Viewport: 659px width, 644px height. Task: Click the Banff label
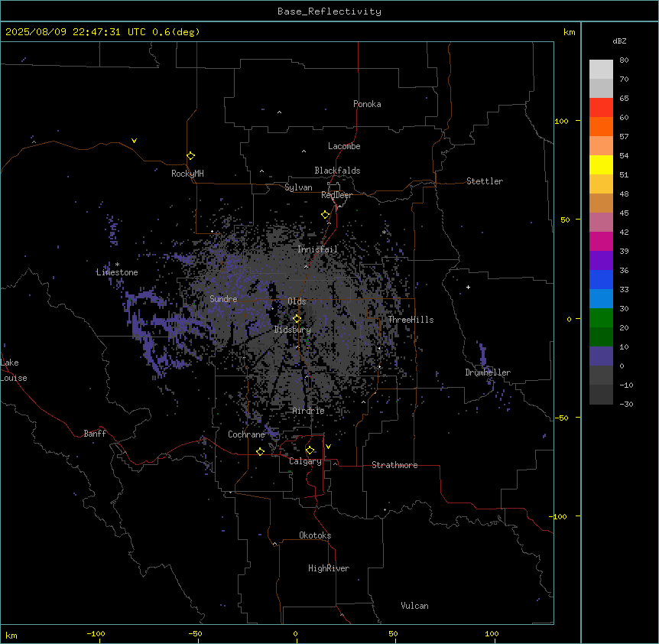point(95,434)
